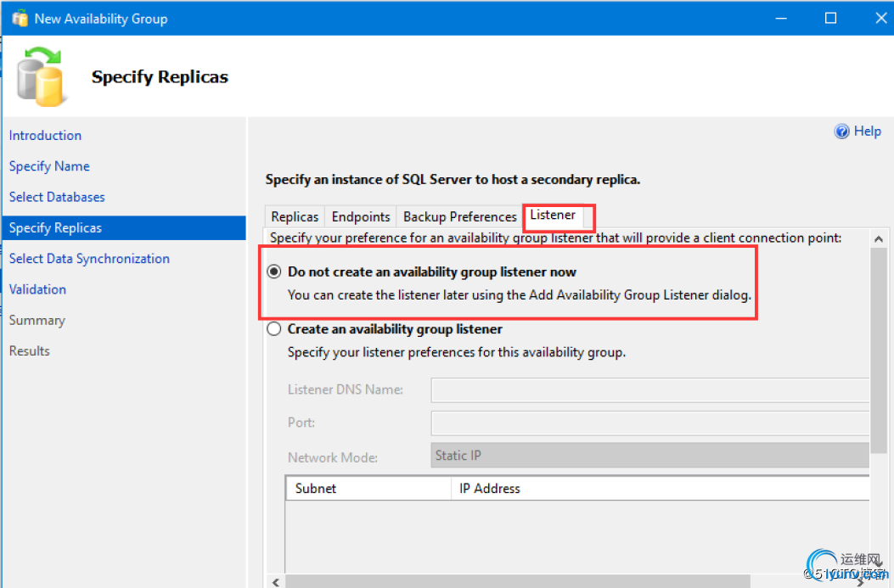
Task: Switch to the Endpoints tab
Action: (x=361, y=217)
